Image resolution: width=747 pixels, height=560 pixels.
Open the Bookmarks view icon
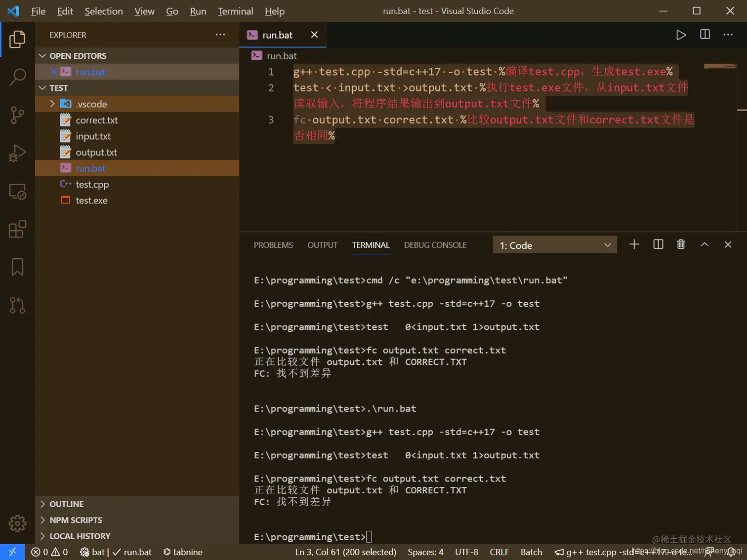(x=17, y=267)
